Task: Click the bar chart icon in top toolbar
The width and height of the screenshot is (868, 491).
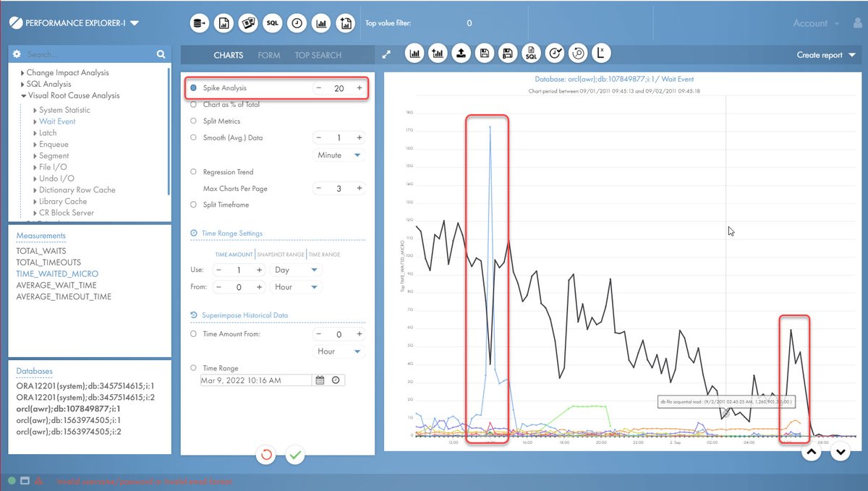Action: tap(322, 23)
